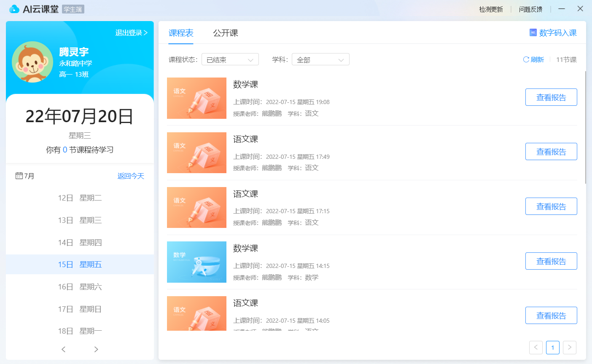Click the school name 永和路中学
592x364 pixels.
click(75, 64)
